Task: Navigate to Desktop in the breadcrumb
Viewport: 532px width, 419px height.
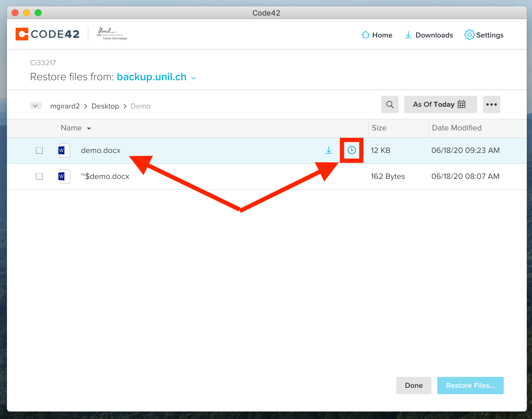Action: coord(105,106)
